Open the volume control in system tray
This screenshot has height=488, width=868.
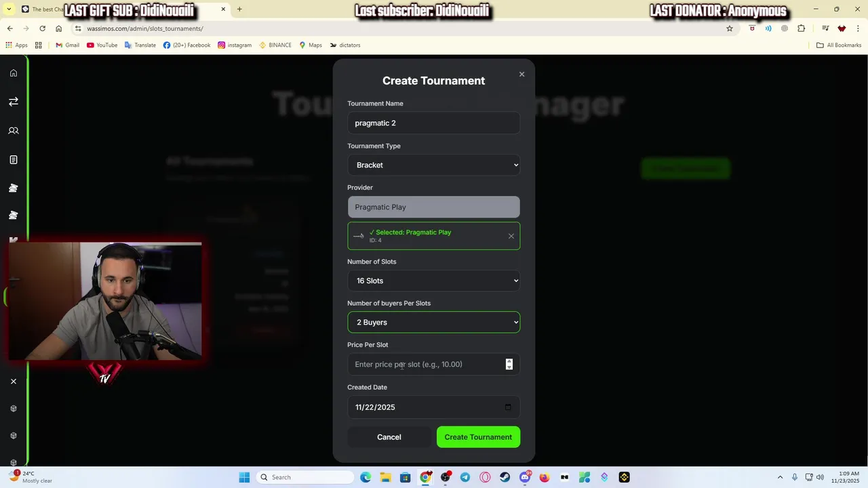820,477
